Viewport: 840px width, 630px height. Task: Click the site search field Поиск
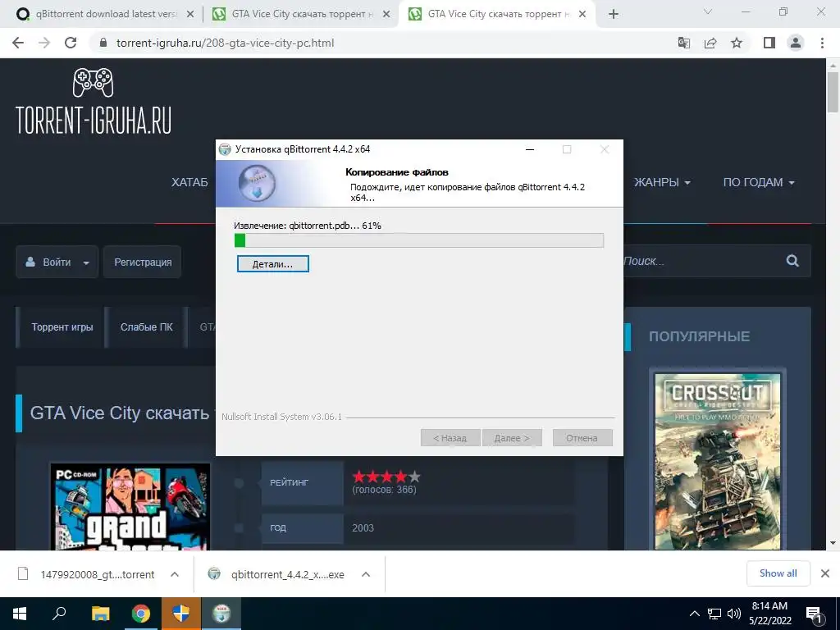[702, 261]
